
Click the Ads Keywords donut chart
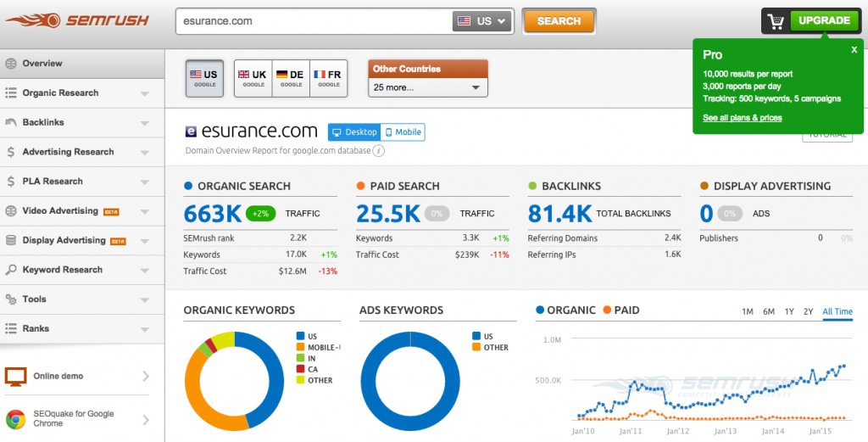coord(410,381)
